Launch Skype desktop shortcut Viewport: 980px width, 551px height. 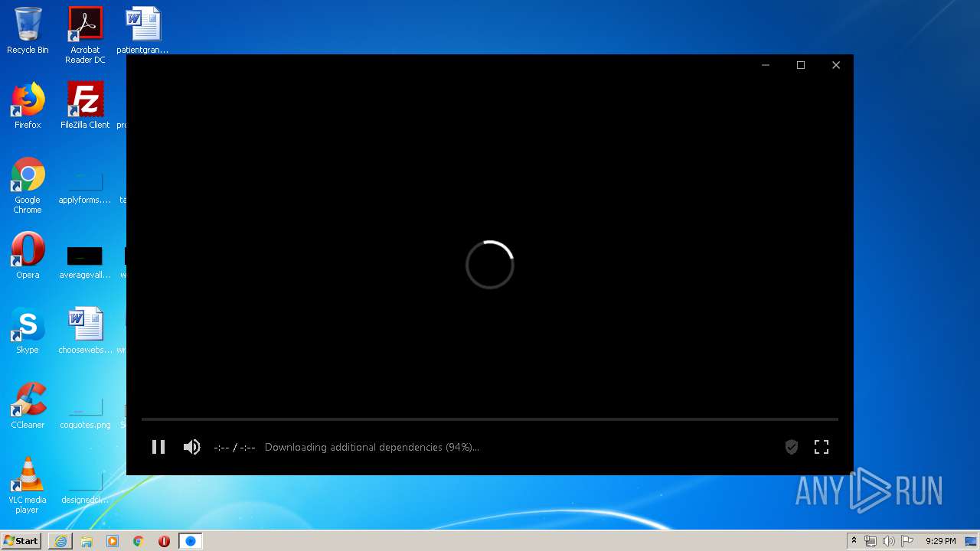pyautogui.click(x=28, y=331)
